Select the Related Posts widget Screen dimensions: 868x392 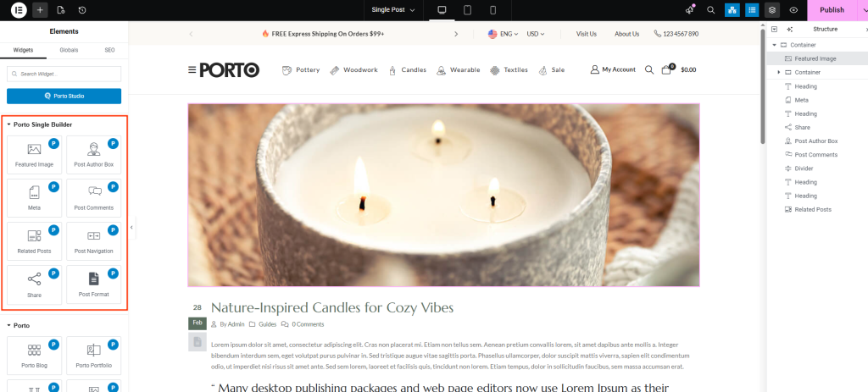point(34,241)
